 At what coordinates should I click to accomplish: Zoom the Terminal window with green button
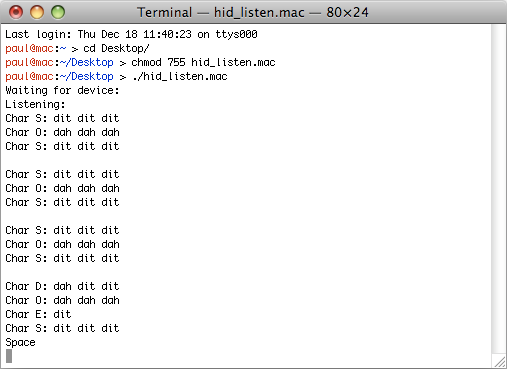pos(58,12)
